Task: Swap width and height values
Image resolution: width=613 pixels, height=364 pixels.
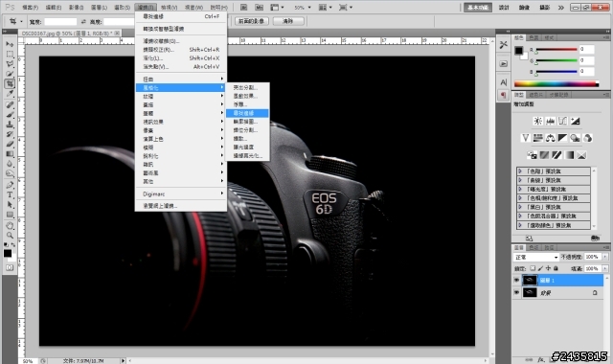Action: coord(83,21)
